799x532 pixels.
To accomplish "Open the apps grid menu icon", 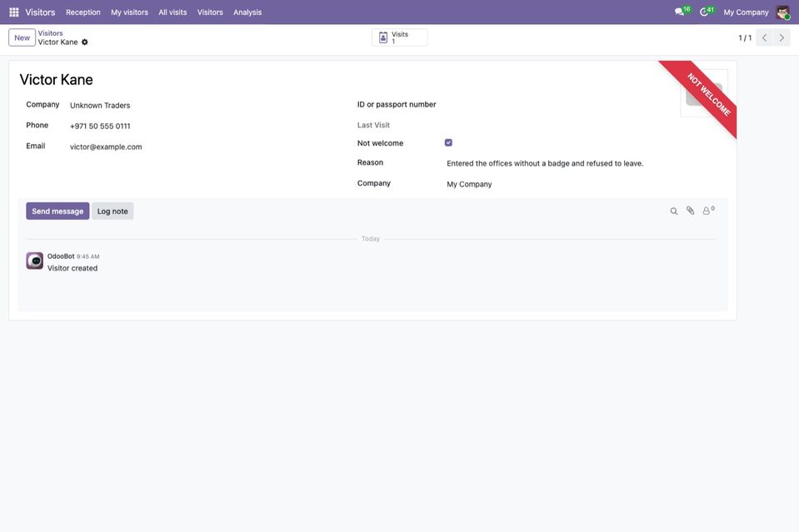I will tap(14, 12).
